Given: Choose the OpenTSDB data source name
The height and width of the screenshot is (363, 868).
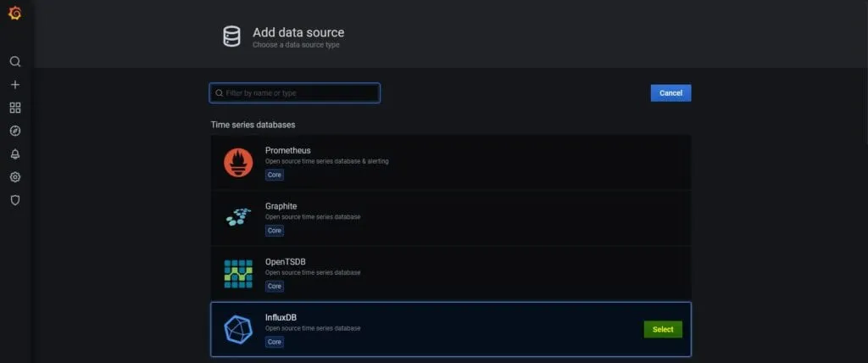Looking at the screenshot, I should coord(285,261).
